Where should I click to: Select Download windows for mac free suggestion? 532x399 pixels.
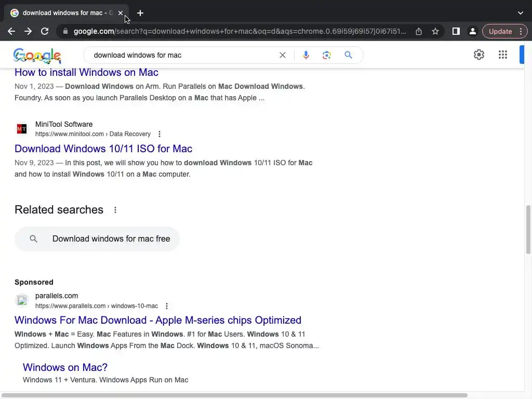[x=97, y=239]
